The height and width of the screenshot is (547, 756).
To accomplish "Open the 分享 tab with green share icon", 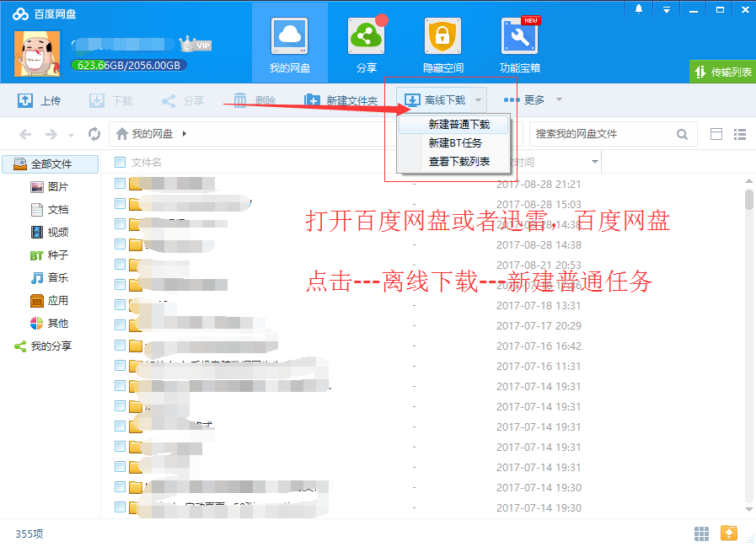I will pyautogui.click(x=367, y=44).
